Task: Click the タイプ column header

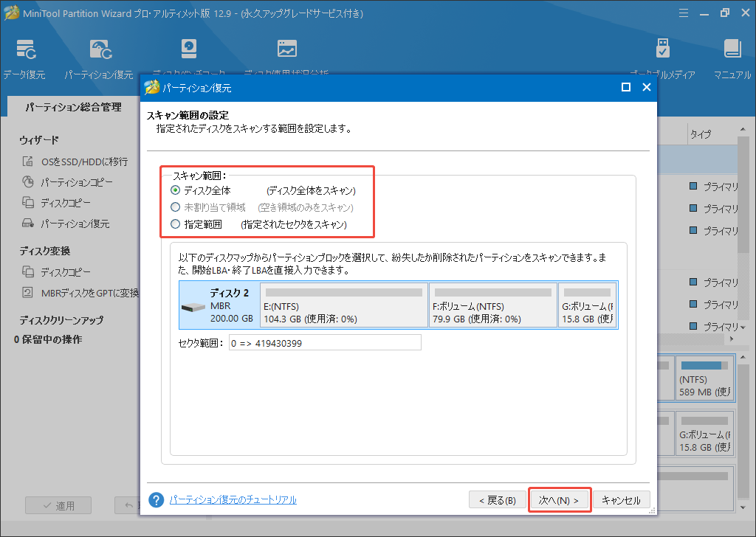Action: point(701,134)
